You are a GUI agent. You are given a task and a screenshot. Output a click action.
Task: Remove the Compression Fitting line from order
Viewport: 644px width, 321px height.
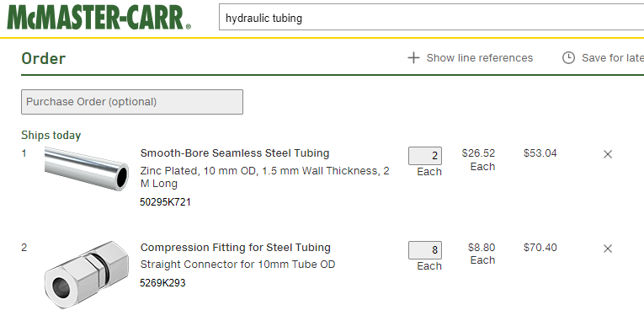coord(608,249)
